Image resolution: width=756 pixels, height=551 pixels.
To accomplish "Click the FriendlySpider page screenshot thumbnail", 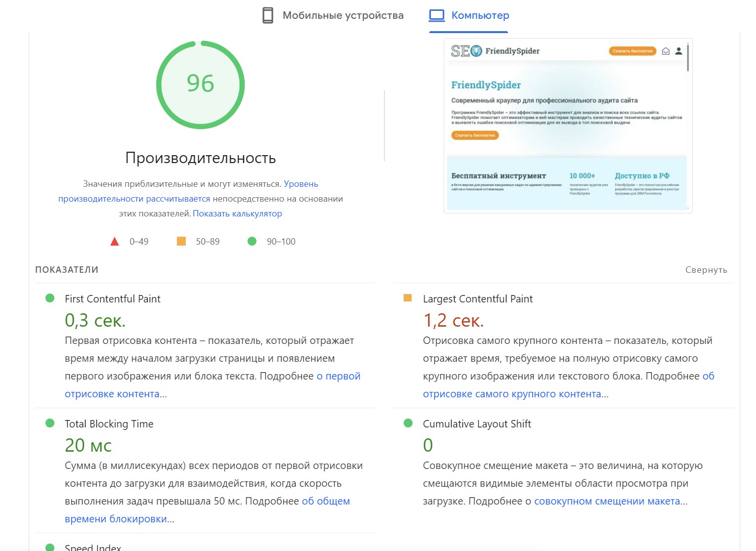I will pyautogui.click(x=567, y=126).
